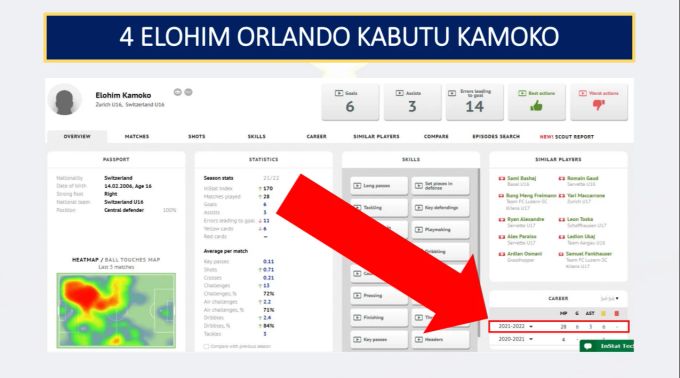Open the Scout Report tab
This screenshot has height=378, width=680.
[x=566, y=137]
